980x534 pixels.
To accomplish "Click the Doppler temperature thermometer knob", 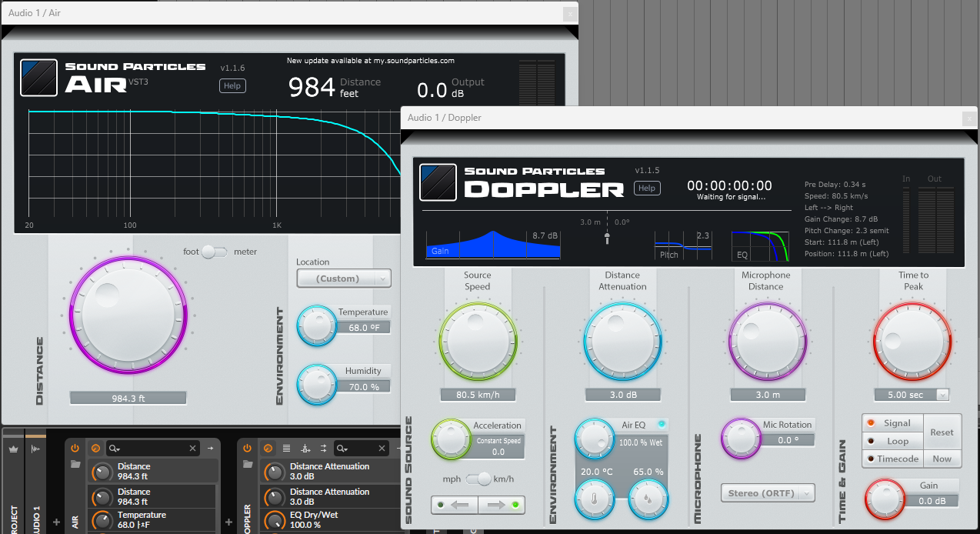I will coord(595,499).
